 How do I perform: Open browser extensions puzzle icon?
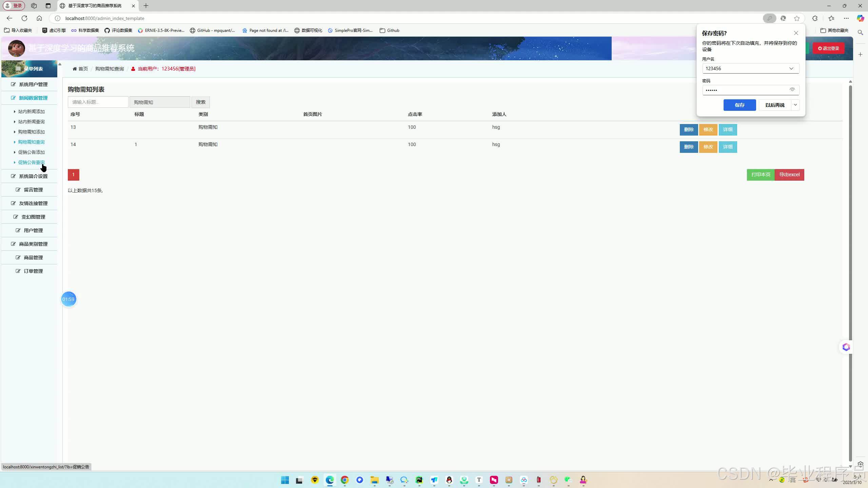[x=815, y=18]
